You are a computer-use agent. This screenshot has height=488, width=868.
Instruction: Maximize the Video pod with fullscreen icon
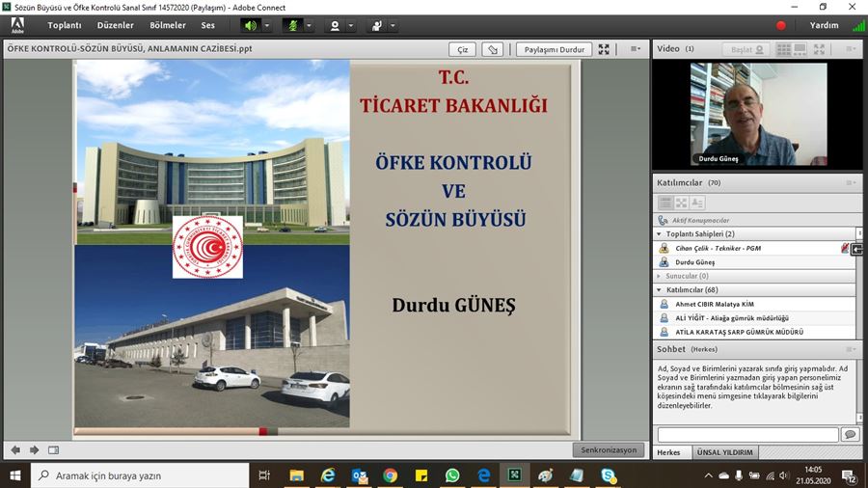coord(819,49)
